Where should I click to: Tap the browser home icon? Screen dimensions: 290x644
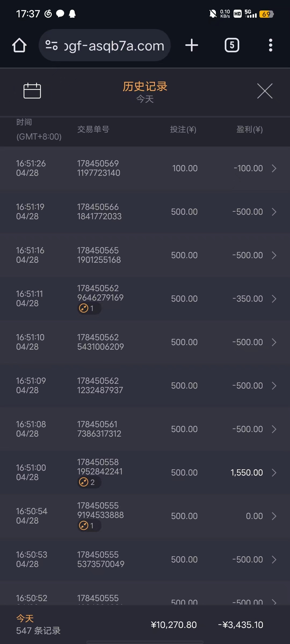point(19,45)
